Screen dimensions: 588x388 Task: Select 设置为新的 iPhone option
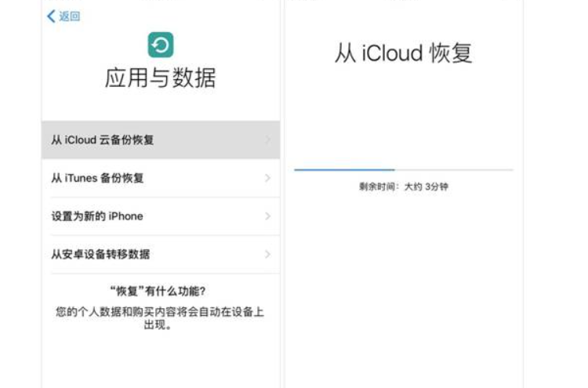[x=97, y=216]
